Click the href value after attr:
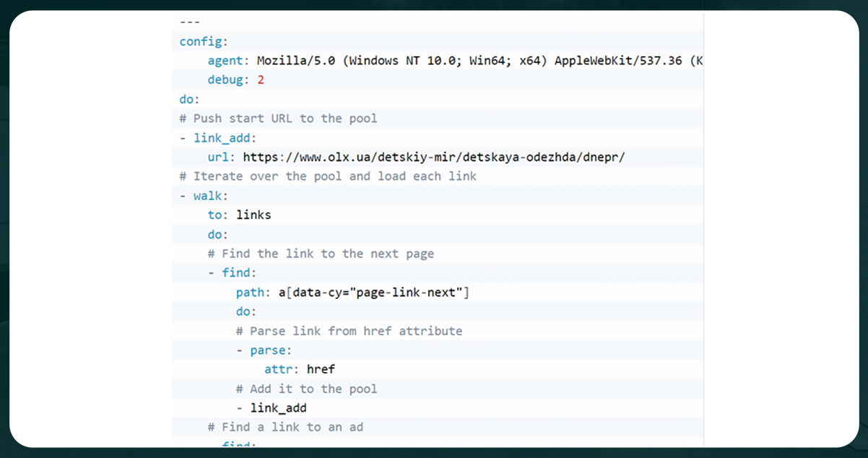This screenshot has height=458, width=868. [320, 369]
